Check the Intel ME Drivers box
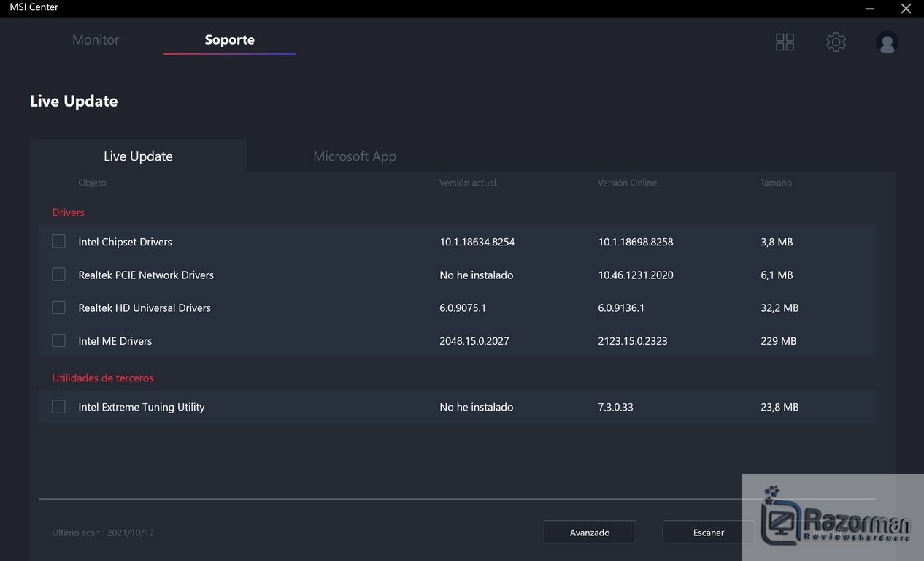924x561 pixels. pyautogui.click(x=58, y=340)
